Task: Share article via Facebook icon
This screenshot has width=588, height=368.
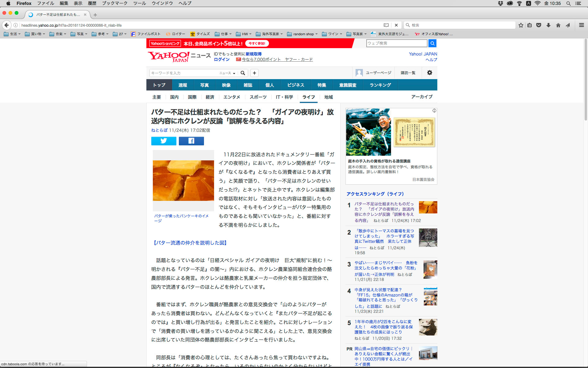Action: point(191,141)
